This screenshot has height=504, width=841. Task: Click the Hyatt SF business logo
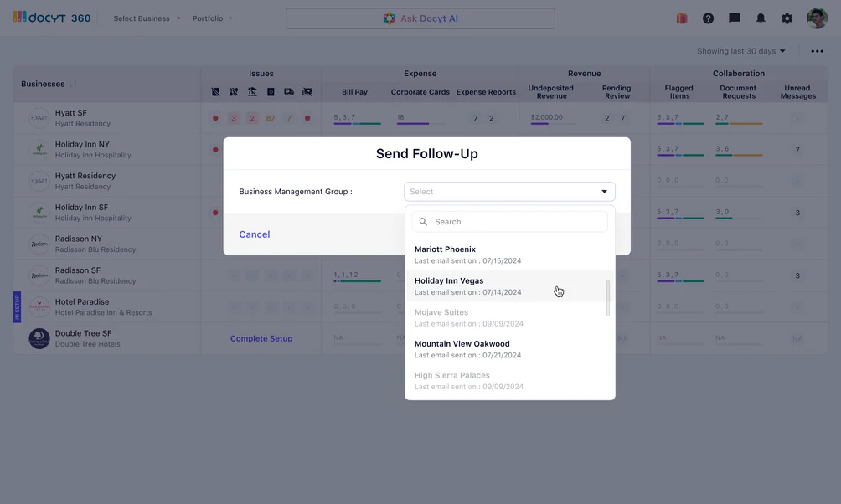39,118
